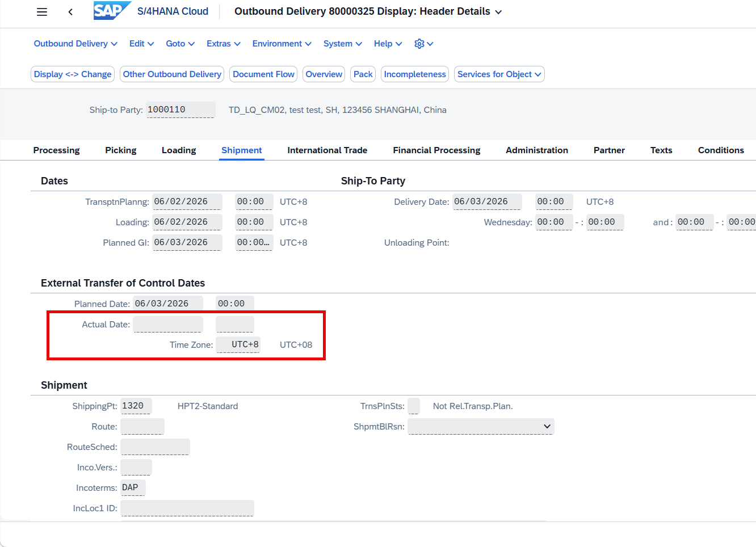This screenshot has height=547, width=756.
Task: Click the Planned Date field
Action: 168,304
